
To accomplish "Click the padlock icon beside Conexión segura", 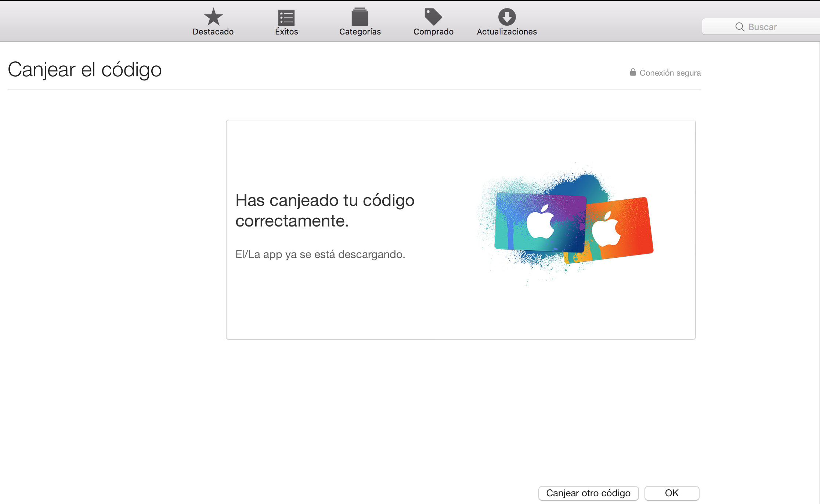I will (x=633, y=72).
